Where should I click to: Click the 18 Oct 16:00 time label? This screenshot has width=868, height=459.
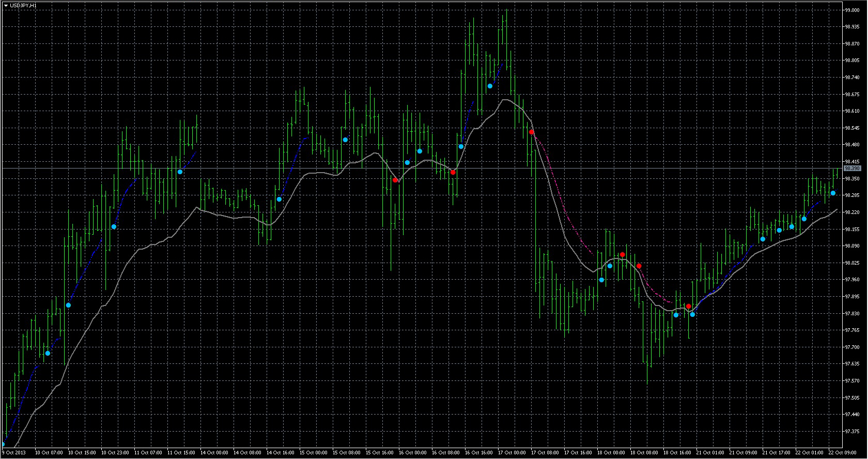[676, 453]
